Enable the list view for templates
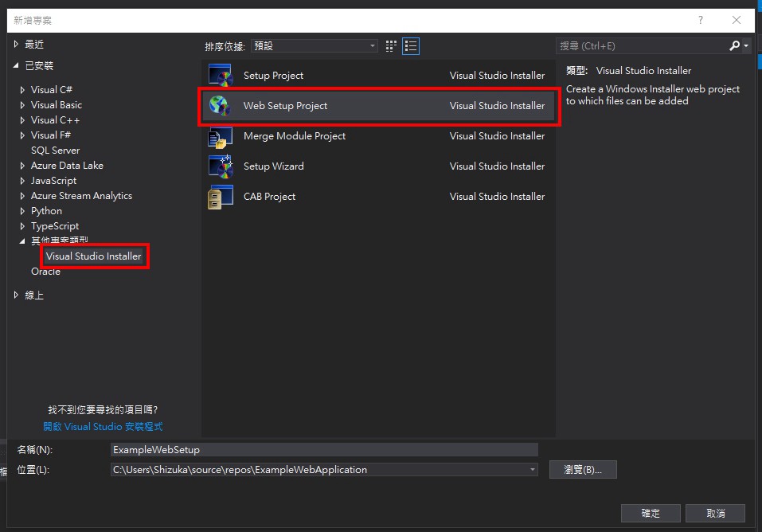Viewport: 762px width, 532px height. coord(411,45)
